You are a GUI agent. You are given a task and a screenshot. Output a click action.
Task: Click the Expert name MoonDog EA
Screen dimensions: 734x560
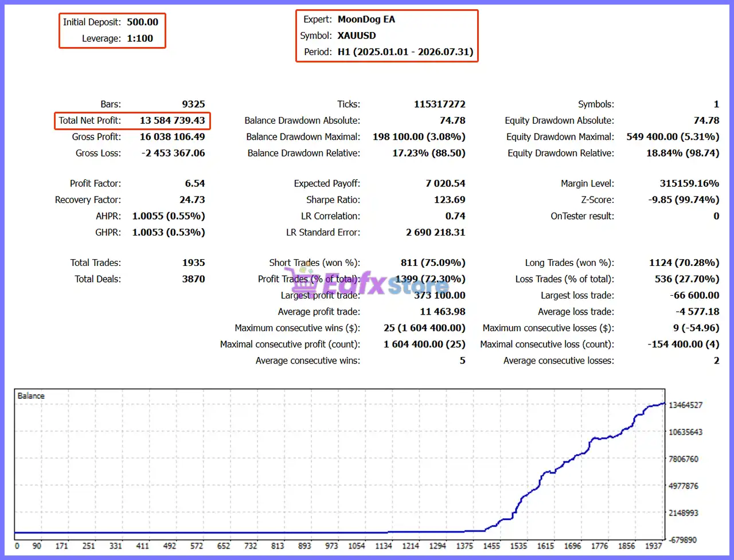[x=366, y=19]
